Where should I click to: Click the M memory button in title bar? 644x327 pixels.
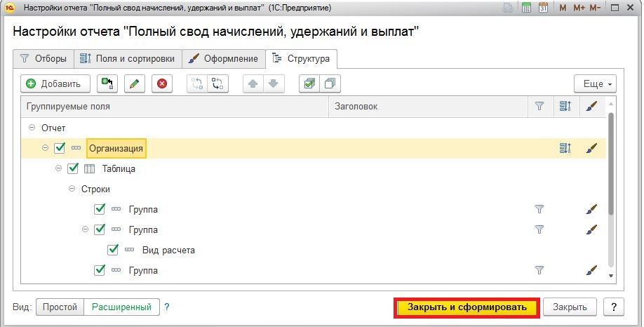563,8
